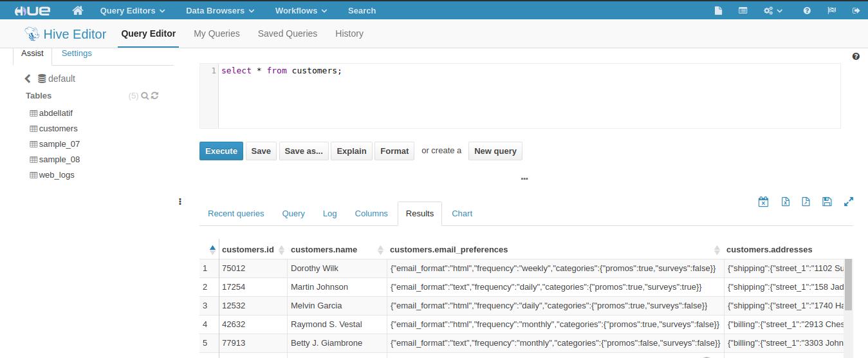The image size is (868, 358).
Task: Click the Hive Editor bee logo
Action: point(32,33)
